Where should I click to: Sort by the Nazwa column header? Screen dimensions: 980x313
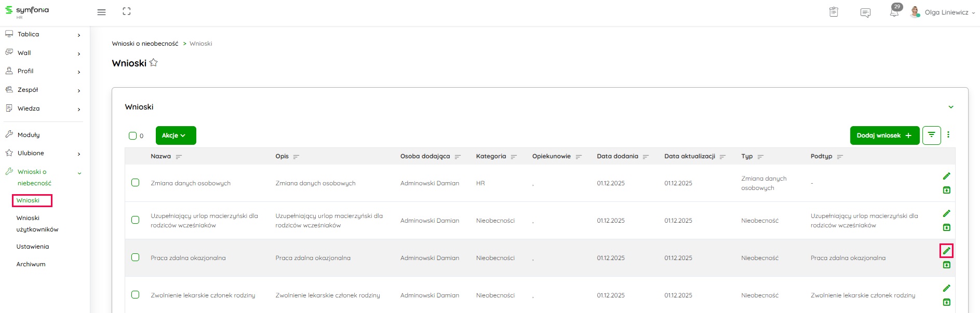click(x=160, y=156)
